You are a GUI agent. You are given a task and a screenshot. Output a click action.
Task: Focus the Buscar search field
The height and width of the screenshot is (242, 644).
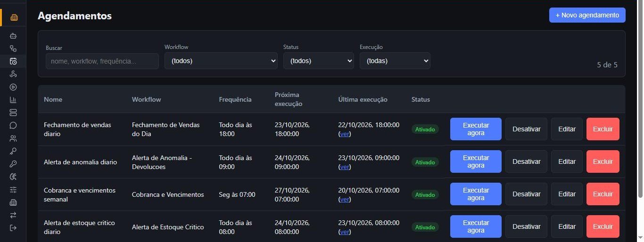pos(102,61)
